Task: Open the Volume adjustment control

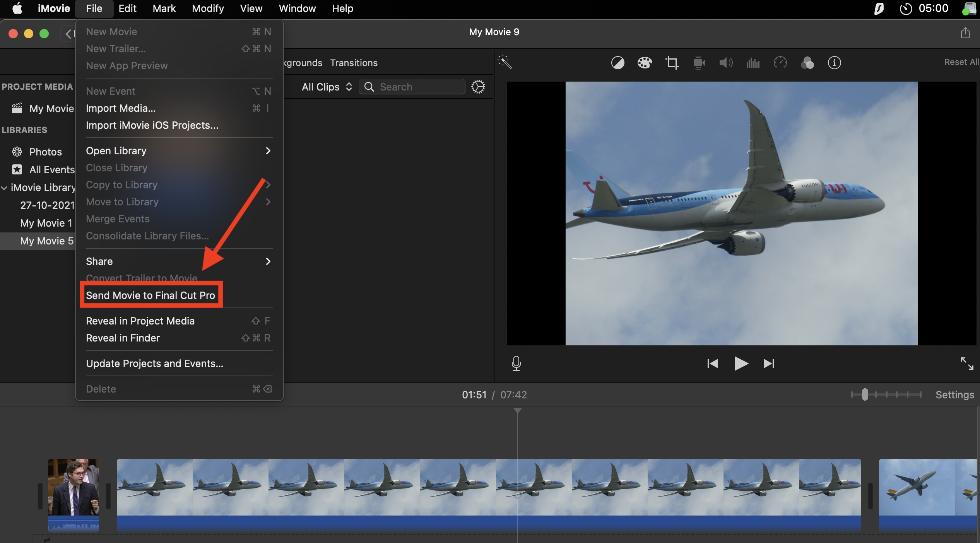Action: [726, 63]
